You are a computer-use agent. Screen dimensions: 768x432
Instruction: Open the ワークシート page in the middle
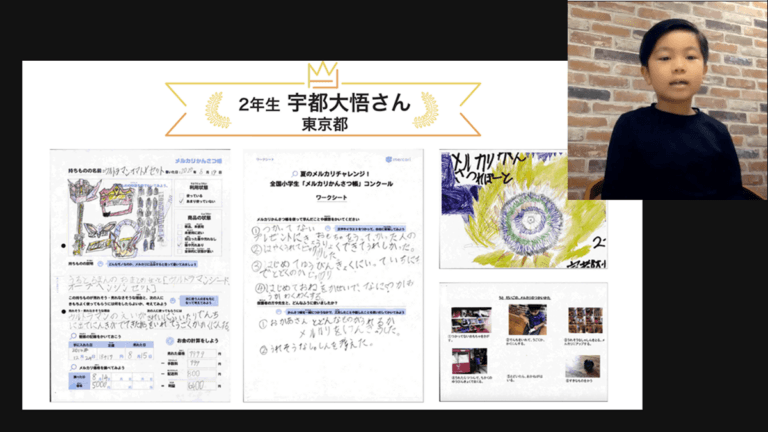coord(334,276)
